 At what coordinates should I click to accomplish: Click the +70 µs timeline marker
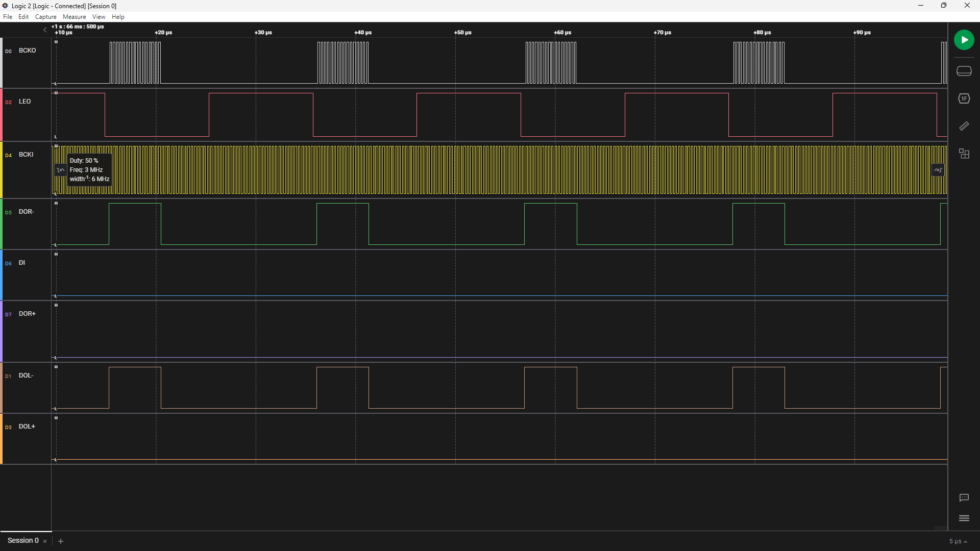663,33
